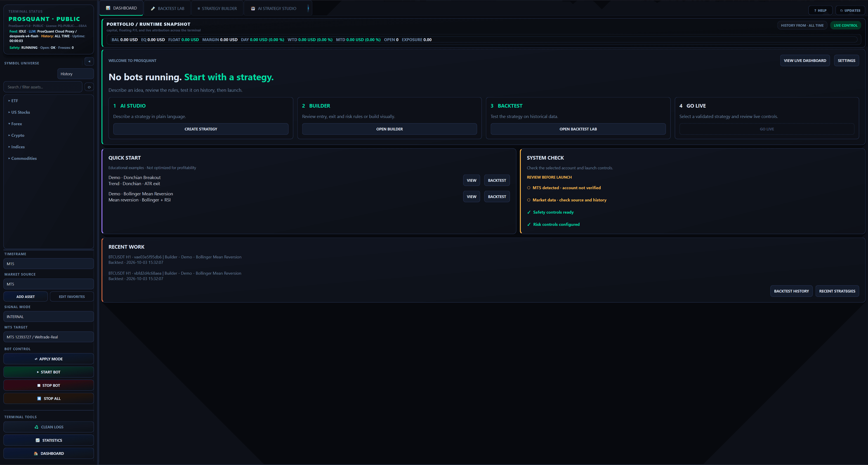Backtest the Bollinger Mean Reversion demo

pyautogui.click(x=497, y=197)
